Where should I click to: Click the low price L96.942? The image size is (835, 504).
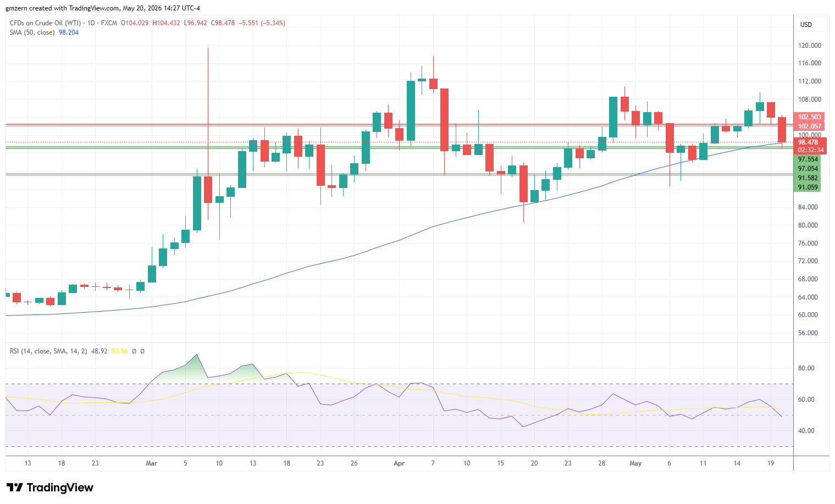(196, 23)
